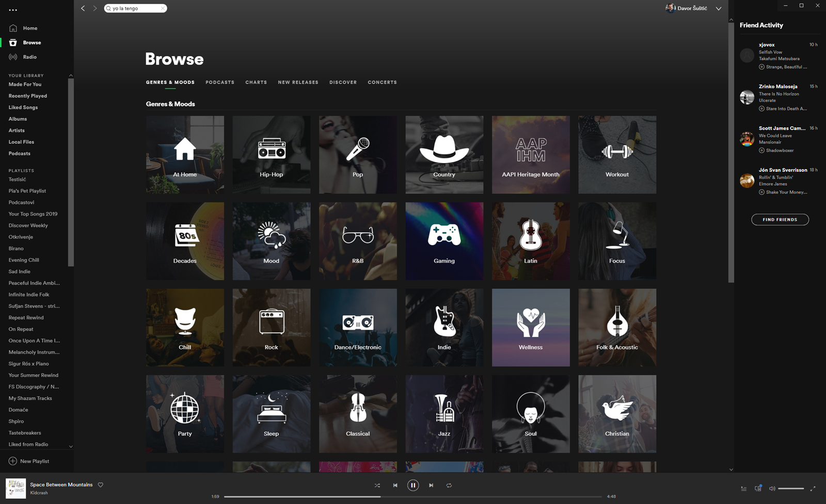Switch to the Charts tab
This screenshot has width=826, height=504.
[256, 83]
